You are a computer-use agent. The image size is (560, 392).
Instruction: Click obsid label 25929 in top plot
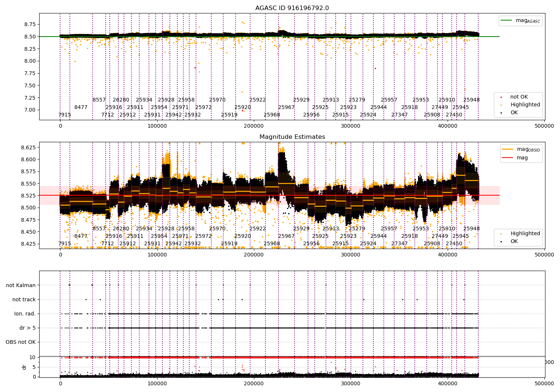(301, 100)
